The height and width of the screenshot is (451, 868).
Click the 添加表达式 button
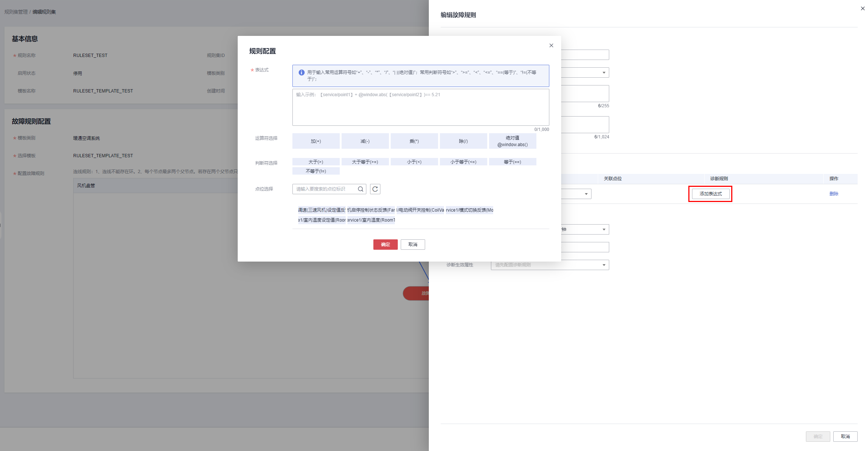pyautogui.click(x=711, y=194)
